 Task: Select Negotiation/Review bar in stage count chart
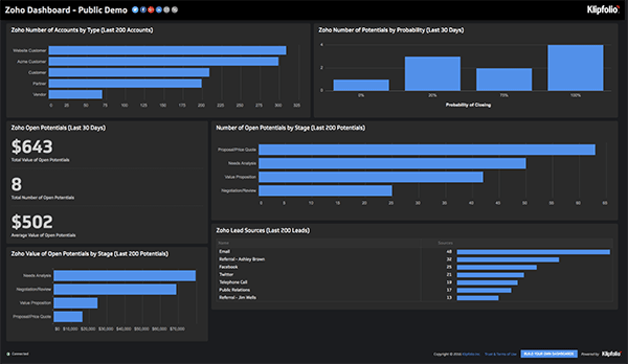325,191
